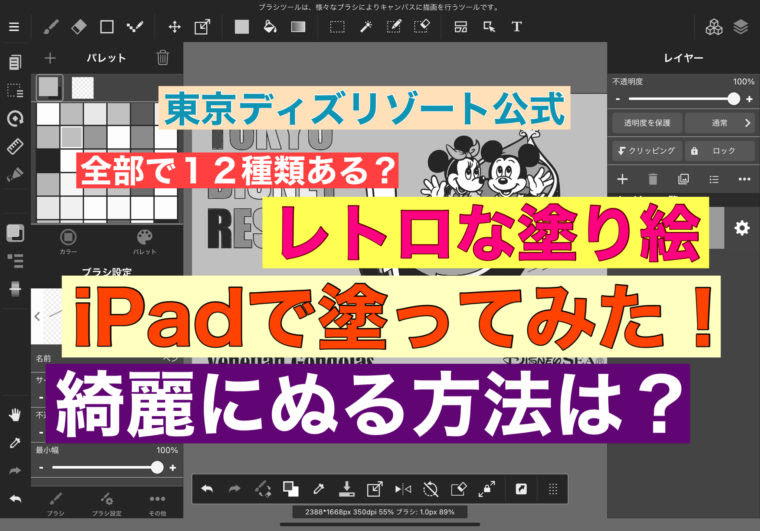
Task: Toggle the layer list sidebar icon
Action: pos(15,261)
